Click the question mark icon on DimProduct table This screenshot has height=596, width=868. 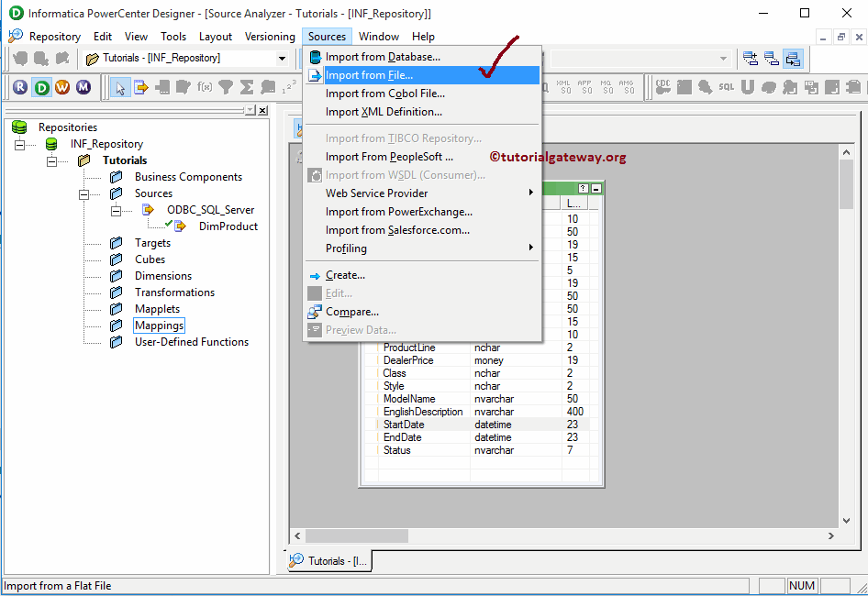click(x=583, y=189)
